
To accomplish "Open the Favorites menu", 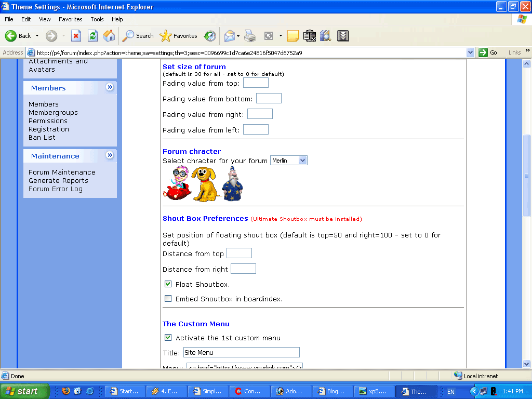I will 71,19.
